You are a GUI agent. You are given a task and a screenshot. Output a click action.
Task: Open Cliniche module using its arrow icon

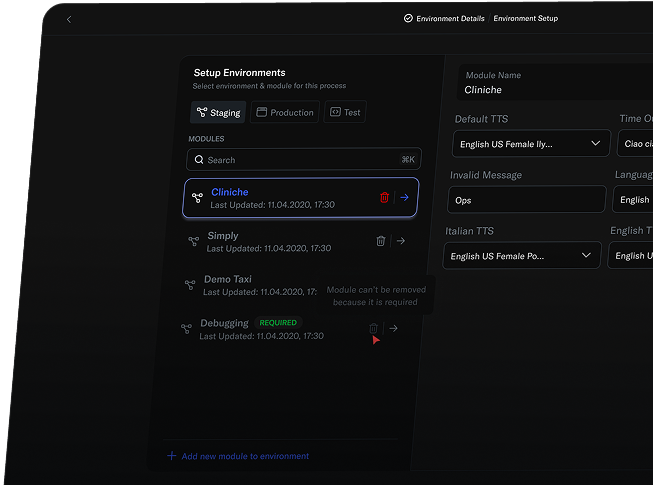pos(405,198)
